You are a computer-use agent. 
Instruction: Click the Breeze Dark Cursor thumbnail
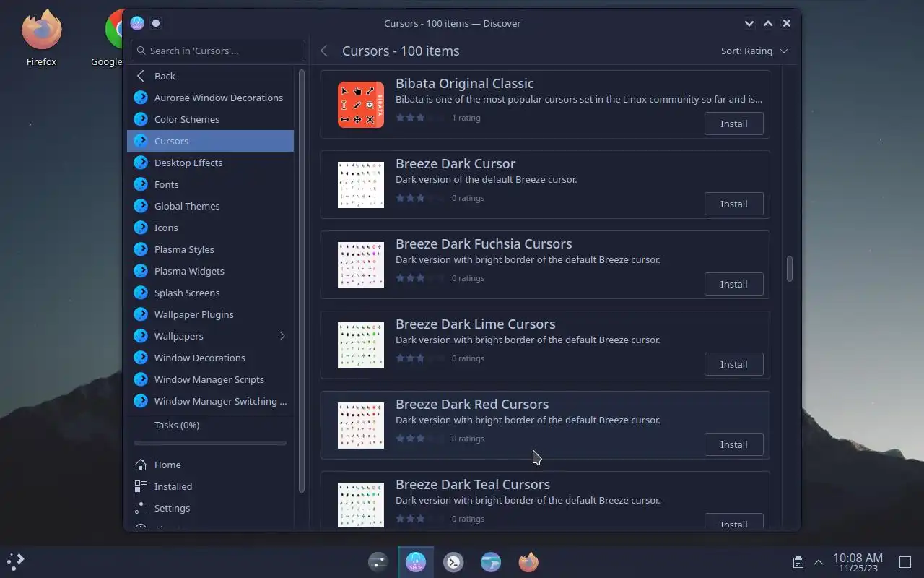point(361,185)
